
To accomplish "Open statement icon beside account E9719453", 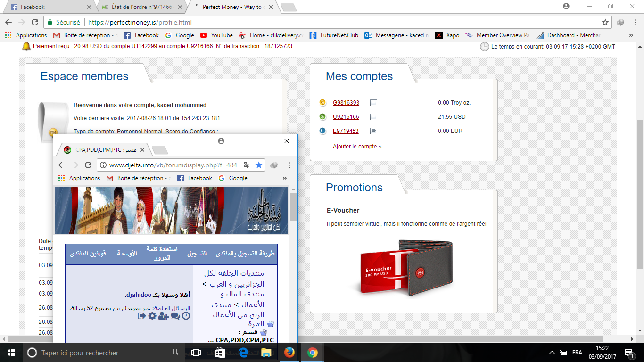I will pyautogui.click(x=373, y=131).
